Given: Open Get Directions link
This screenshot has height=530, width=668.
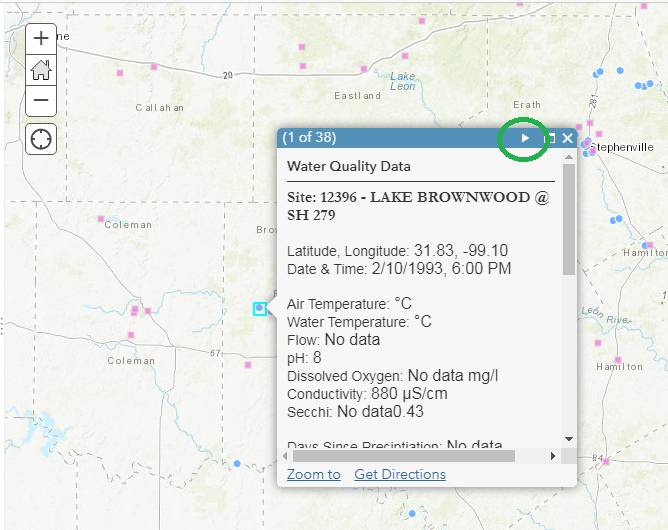Looking at the screenshot, I should point(400,474).
